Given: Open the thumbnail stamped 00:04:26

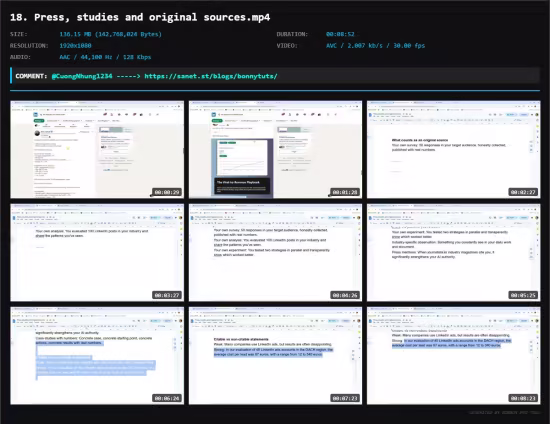Looking at the screenshot, I should tap(275, 253).
